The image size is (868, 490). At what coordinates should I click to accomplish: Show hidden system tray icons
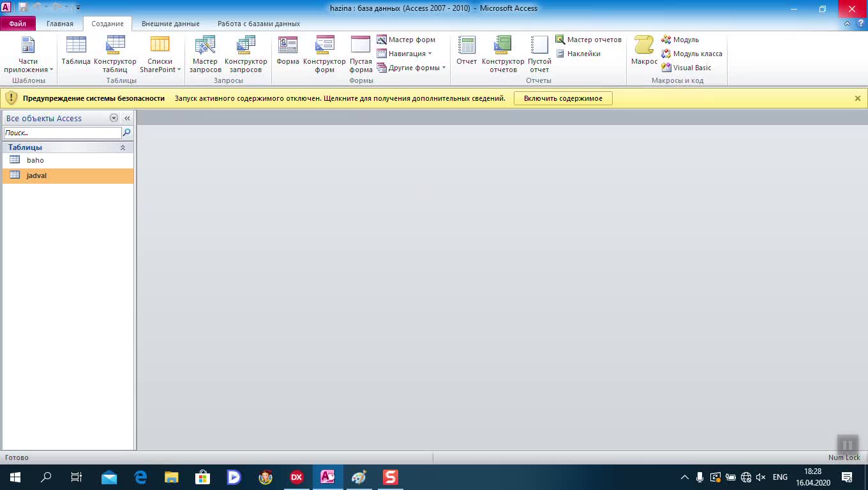685,477
